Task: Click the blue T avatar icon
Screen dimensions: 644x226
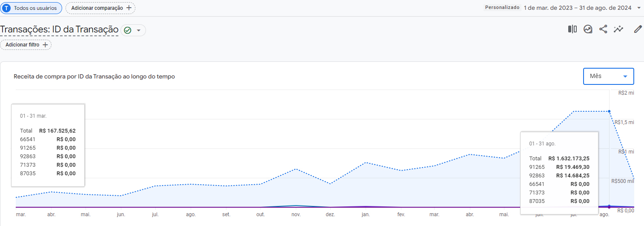Action: click(7, 8)
